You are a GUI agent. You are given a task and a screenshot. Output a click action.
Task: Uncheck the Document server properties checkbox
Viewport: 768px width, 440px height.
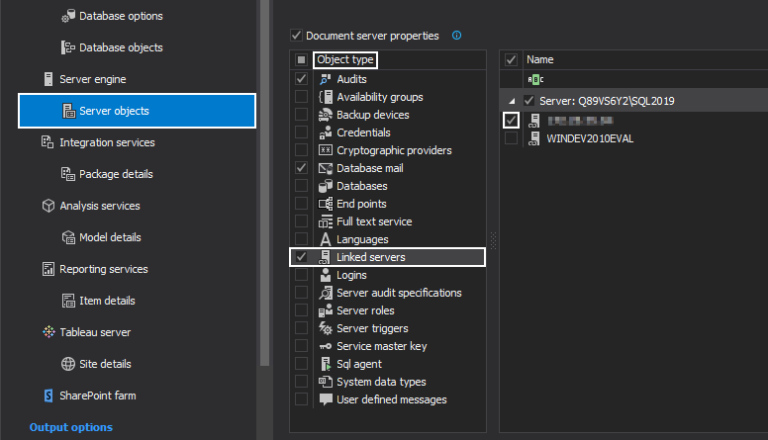coord(296,36)
